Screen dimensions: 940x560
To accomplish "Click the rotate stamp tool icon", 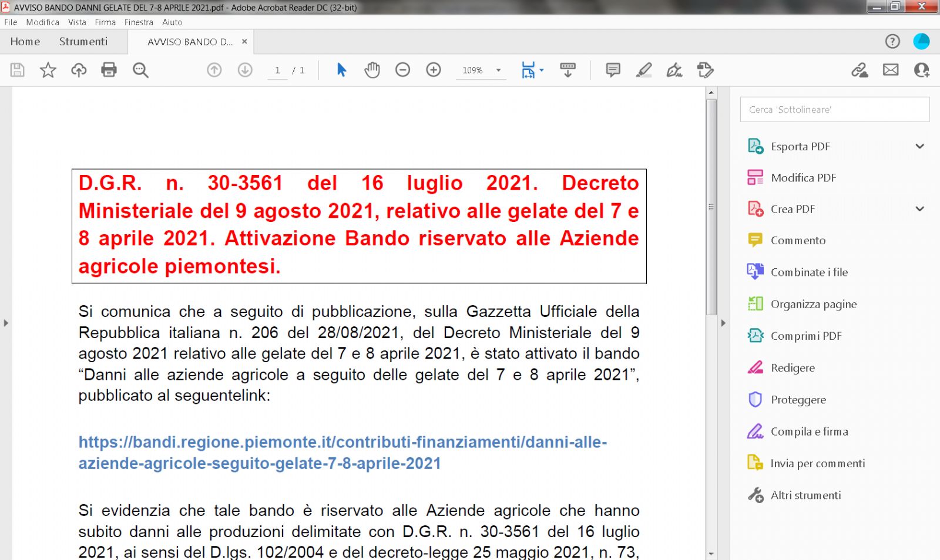I will point(705,70).
